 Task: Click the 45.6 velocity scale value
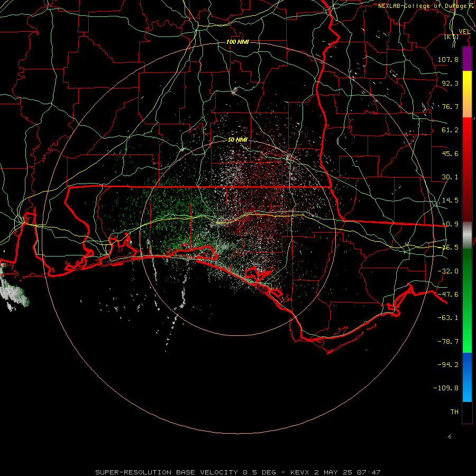click(x=450, y=153)
